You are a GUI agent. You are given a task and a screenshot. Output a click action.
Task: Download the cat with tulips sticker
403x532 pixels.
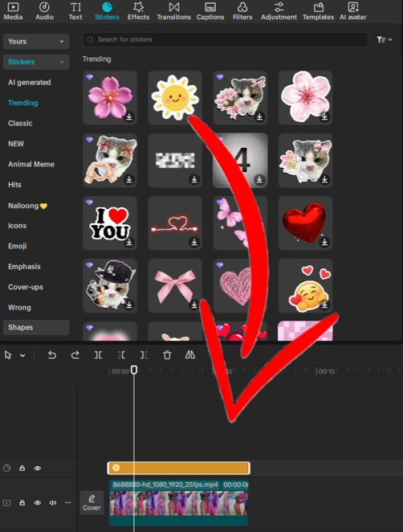259,117
